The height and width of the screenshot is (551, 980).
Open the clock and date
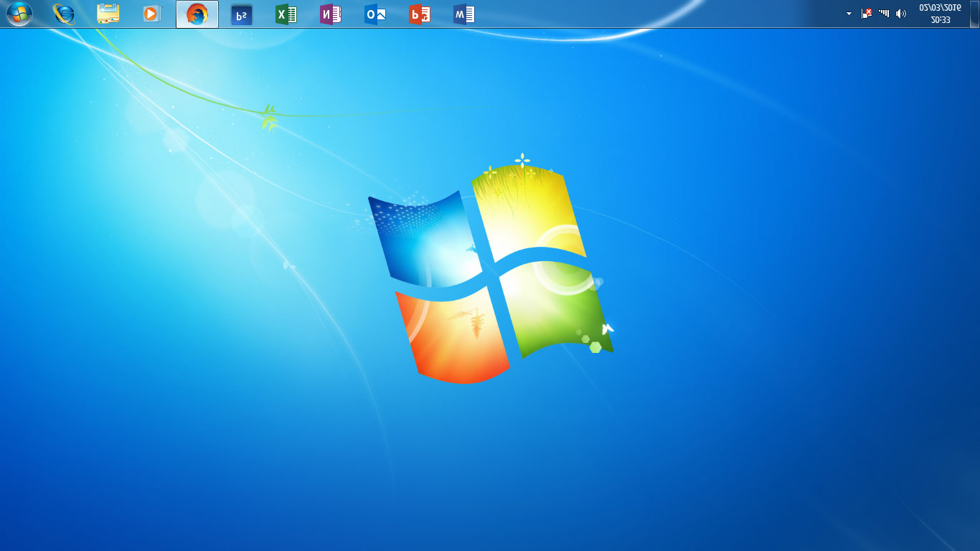pyautogui.click(x=940, y=14)
